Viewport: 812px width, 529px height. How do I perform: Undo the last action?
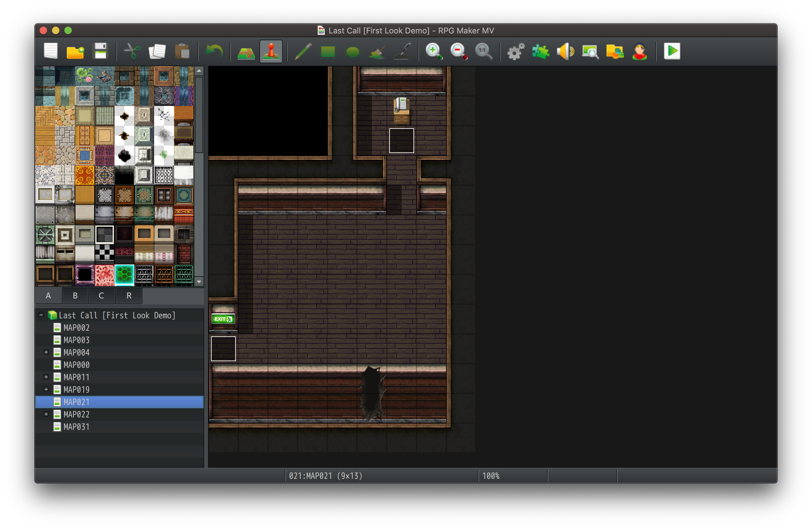tap(214, 51)
